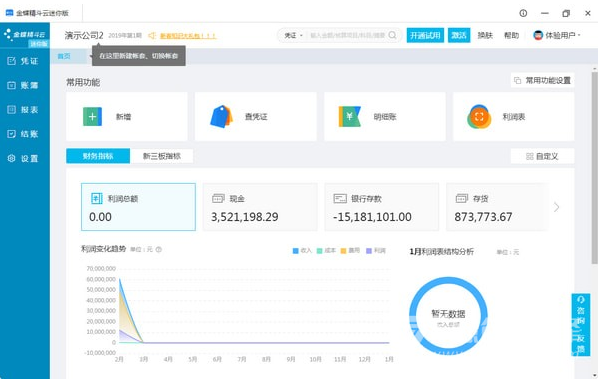The image size is (598, 382).
Task: Open the 利润表 orange circle icon
Action: click(479, 117)
